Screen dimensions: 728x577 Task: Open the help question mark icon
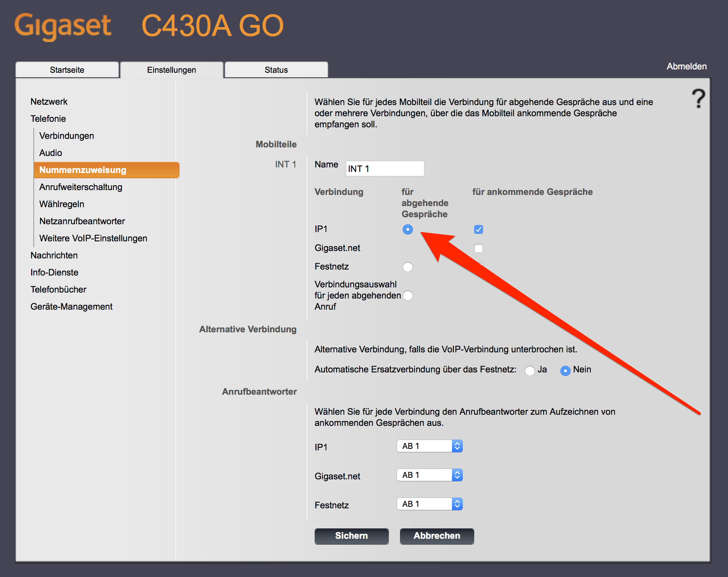coord(698,99)
